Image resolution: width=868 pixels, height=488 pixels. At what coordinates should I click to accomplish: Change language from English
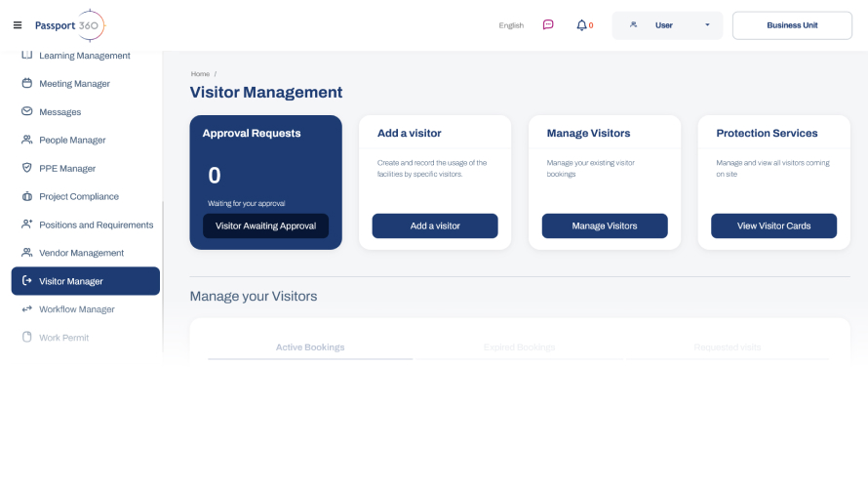point(511,25)
